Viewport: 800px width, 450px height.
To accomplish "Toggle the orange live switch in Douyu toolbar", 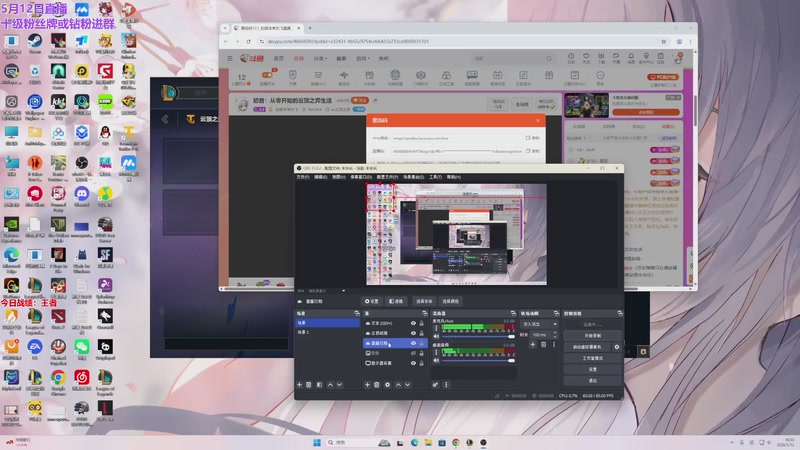I will click(267, 75).
